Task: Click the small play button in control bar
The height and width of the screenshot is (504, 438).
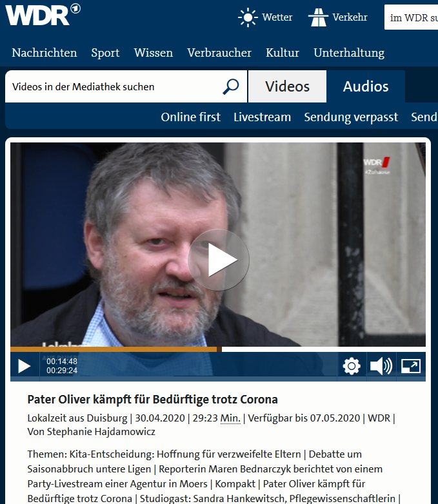Action: coord(24,366)
